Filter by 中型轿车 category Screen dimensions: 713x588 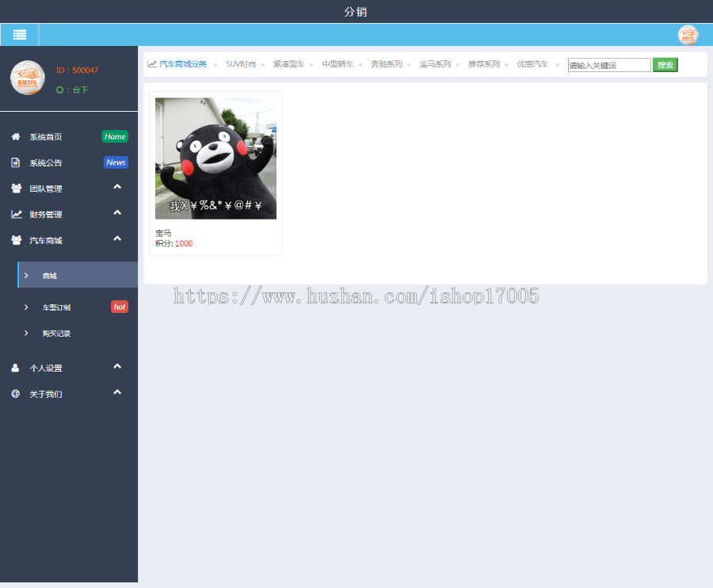(337, 64)
